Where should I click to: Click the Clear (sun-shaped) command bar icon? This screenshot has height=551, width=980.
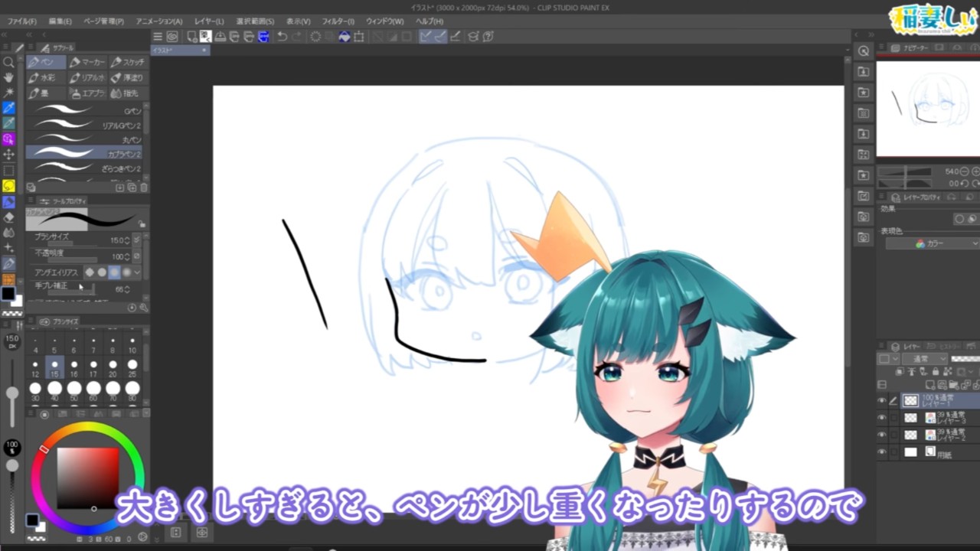(x=315, y=37)
